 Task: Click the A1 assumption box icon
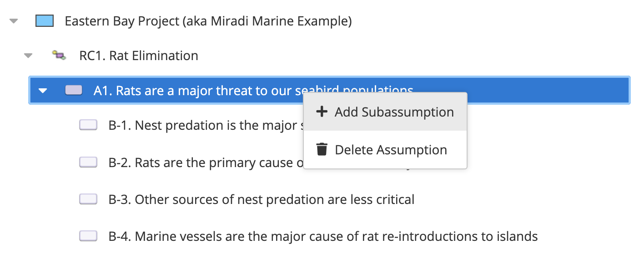point(74,90)
